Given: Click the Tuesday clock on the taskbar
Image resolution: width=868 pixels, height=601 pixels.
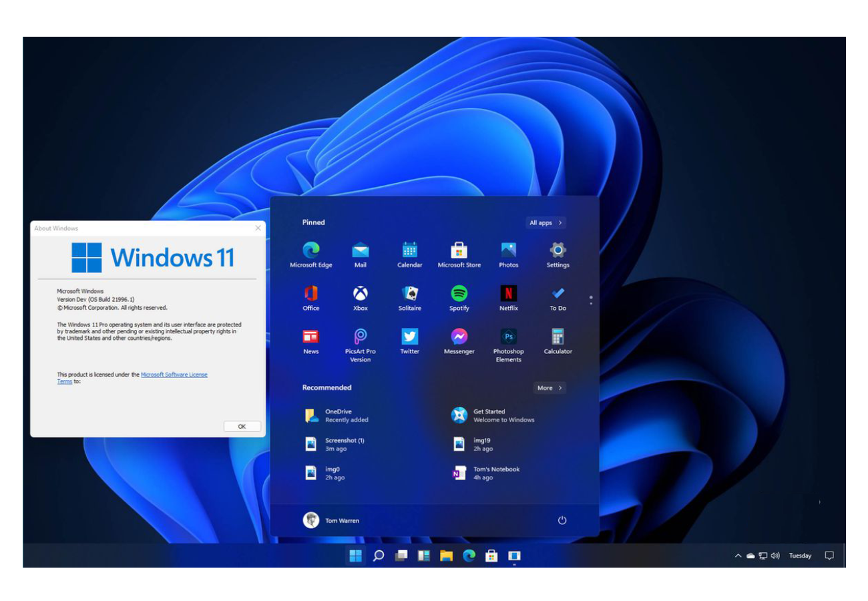Looking at the screenshot, I should coord(800,556).
